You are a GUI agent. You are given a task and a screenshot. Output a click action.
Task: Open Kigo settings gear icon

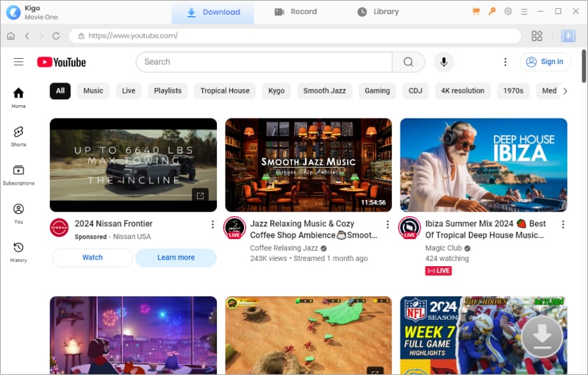click(x=508, y=12)
